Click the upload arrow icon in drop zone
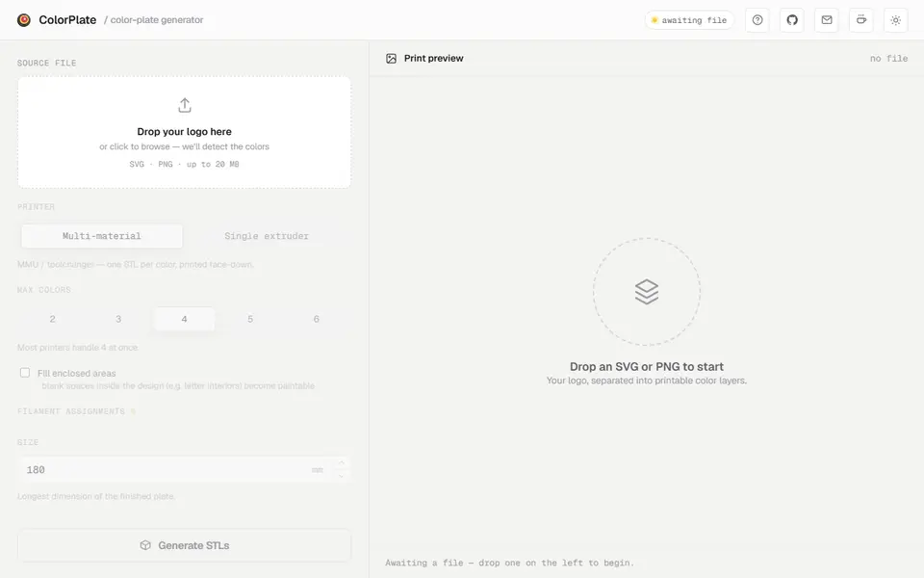Screen dimensions: 924x578 click(x=185, y=106)
